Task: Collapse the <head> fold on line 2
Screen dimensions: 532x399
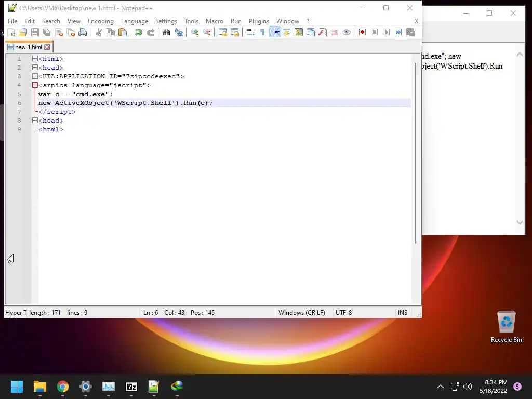Action: click(35, 68)
